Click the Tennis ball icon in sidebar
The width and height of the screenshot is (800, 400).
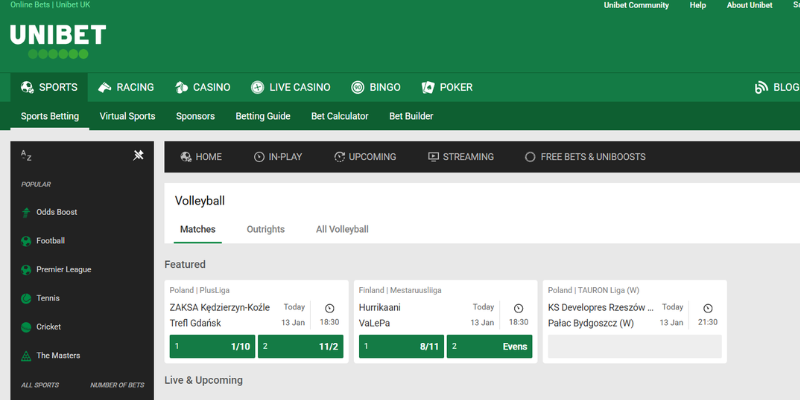[26, 298]
